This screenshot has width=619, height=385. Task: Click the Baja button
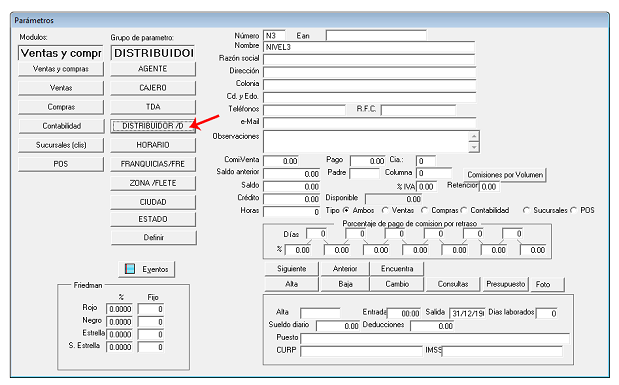(345, 284)
